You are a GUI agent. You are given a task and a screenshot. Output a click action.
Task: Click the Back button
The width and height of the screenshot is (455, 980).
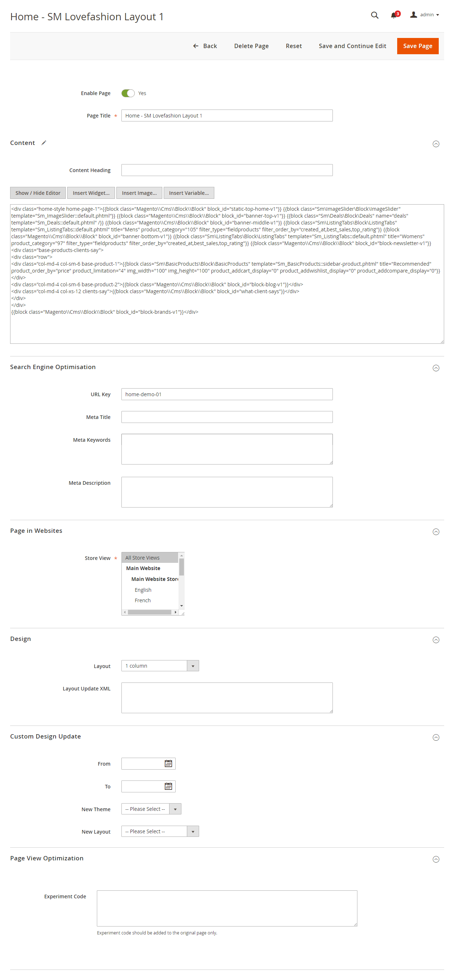[205, 46]
